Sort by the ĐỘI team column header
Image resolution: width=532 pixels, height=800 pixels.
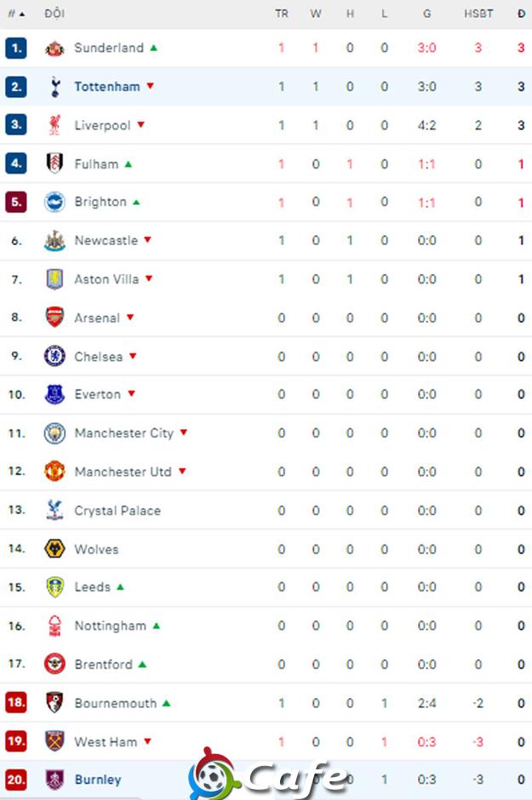pos(54,14)
